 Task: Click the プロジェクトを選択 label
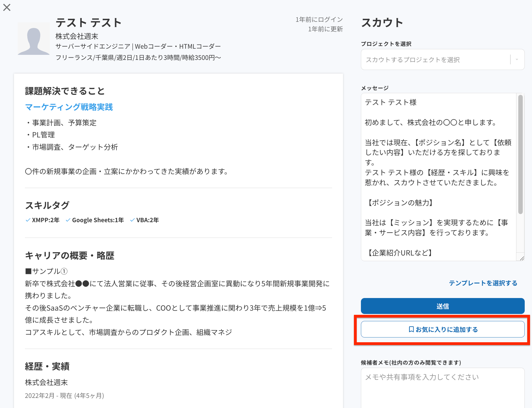[x=386, y=44]
